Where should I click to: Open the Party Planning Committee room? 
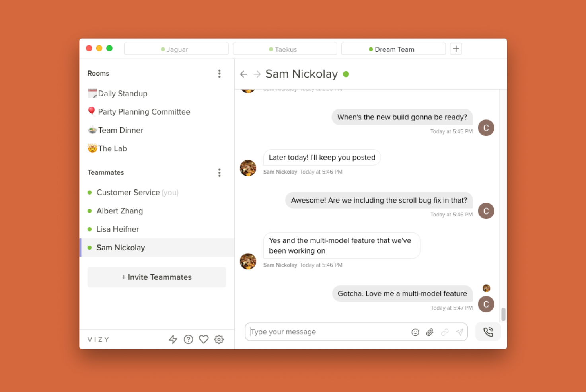tap(157, 112)
